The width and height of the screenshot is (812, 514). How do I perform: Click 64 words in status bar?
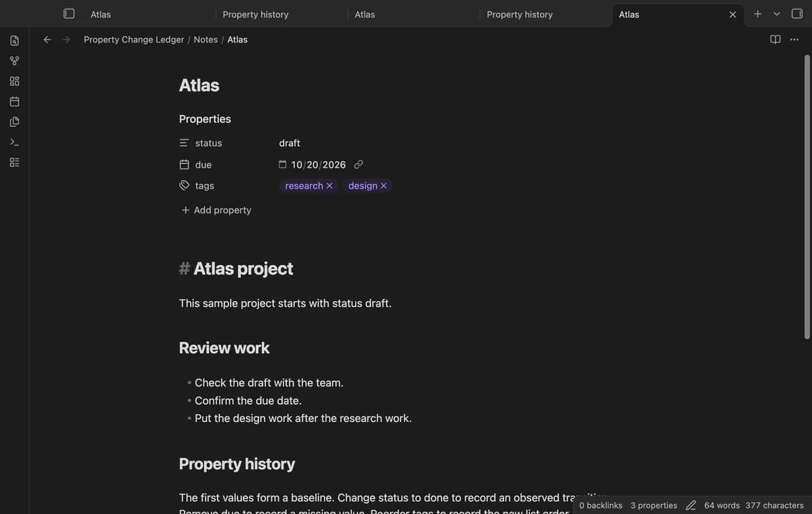pyautogui.click(x=722, y=505)
